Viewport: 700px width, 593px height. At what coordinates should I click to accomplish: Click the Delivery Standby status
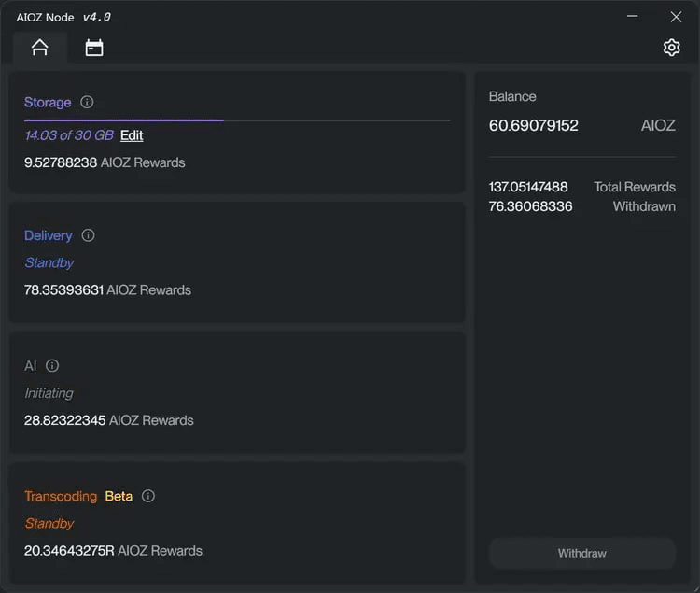49,262
